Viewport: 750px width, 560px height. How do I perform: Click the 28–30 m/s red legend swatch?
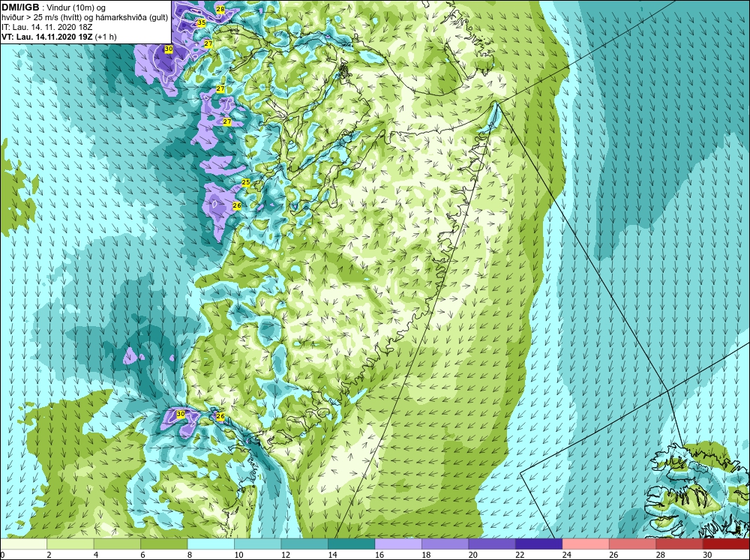click(679, 544)
